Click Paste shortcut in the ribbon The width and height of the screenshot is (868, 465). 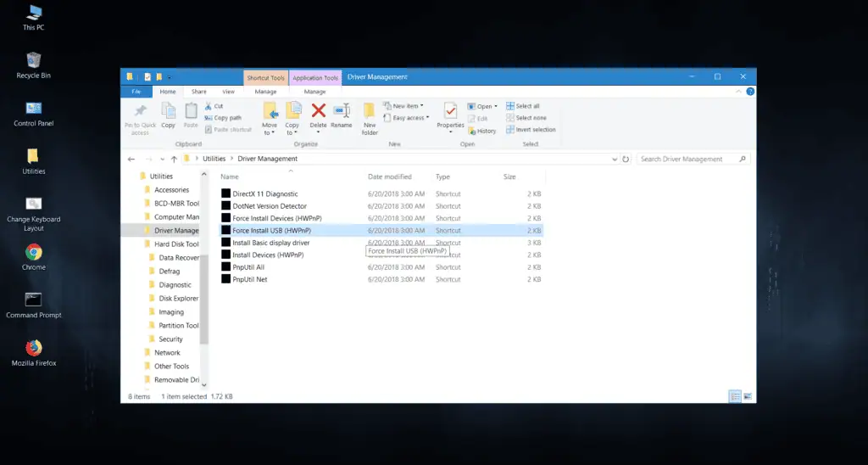[228, 129]
